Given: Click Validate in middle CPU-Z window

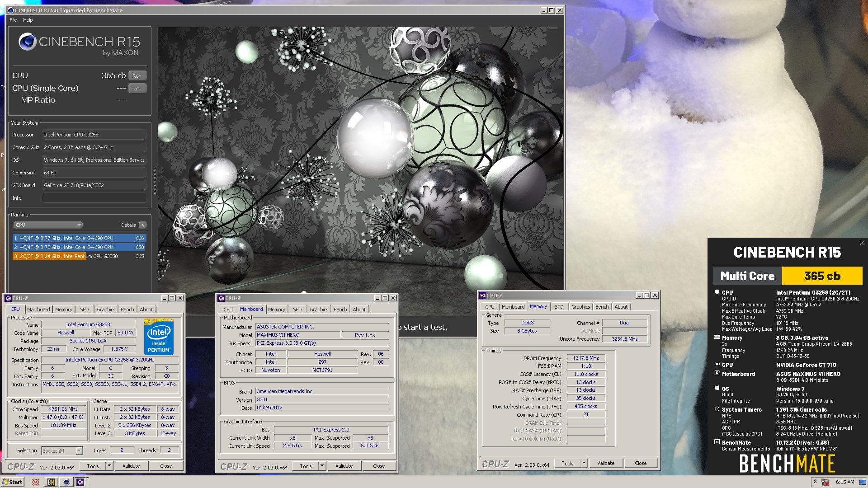Looking at the screenshot, I should coord(344,466).
